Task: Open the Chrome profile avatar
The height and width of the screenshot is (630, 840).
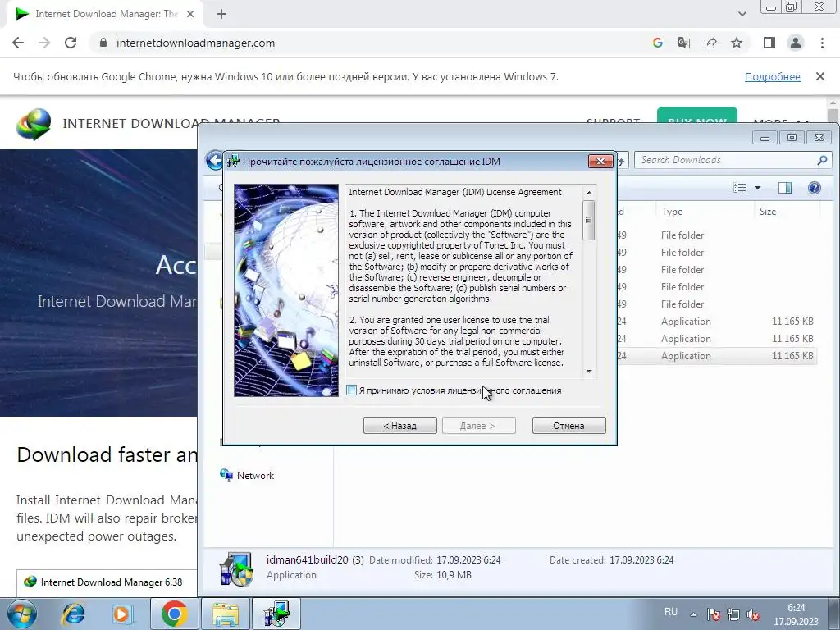Action: [796, 43]
